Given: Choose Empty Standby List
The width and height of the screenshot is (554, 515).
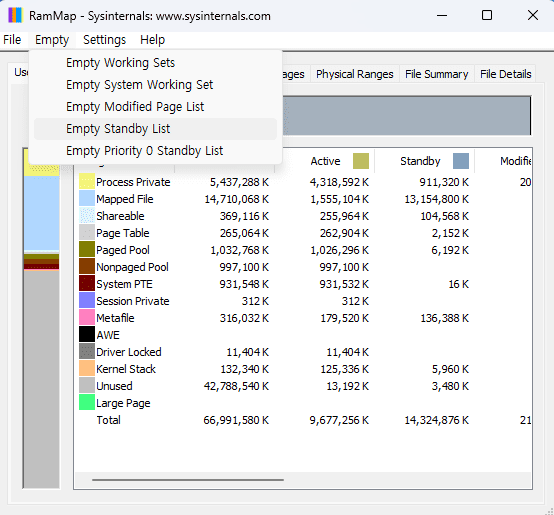Looking at the screenshot, I should 155,129.
